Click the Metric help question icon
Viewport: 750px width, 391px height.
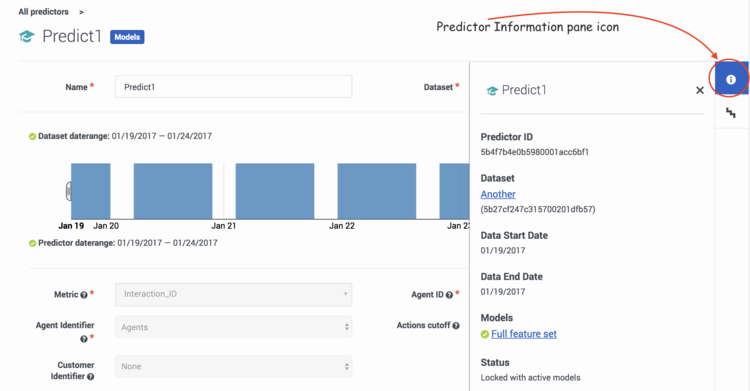[84, 295]
